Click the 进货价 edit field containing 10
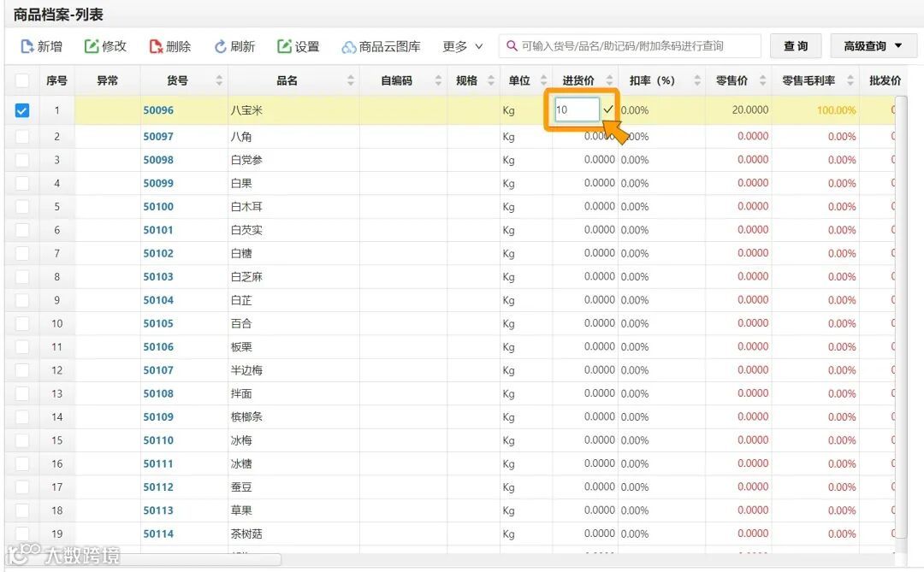 577,109
